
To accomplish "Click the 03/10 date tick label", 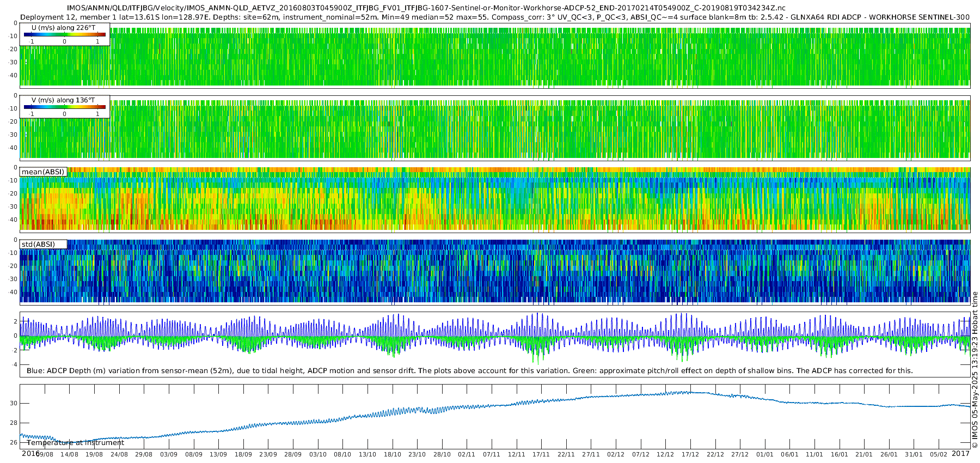I will pos(317,455).
